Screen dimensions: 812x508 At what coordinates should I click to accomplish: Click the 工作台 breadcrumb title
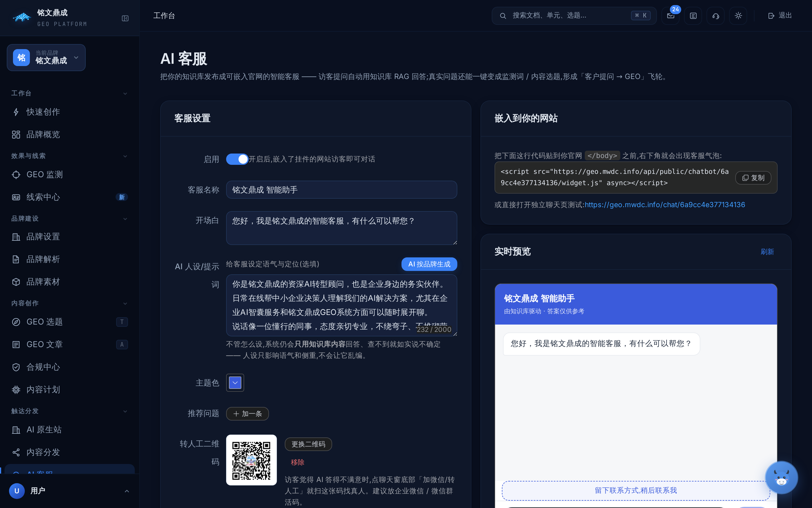coord(164,16)
